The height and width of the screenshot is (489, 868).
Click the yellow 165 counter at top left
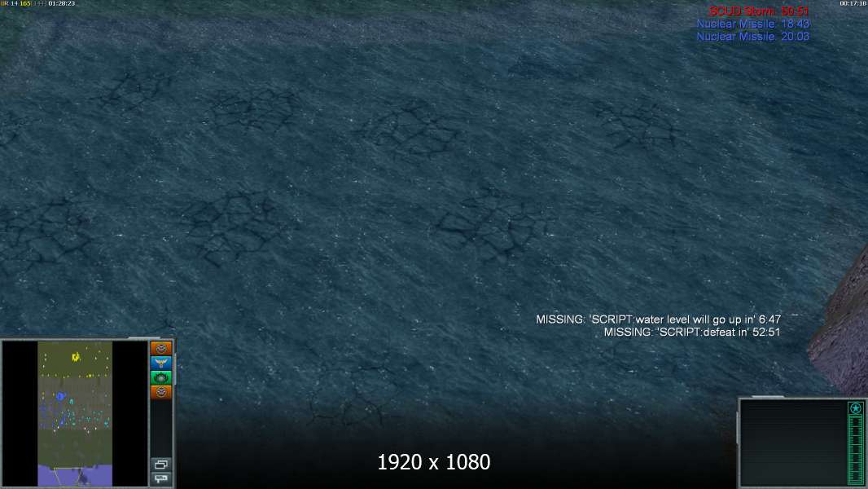25,3
